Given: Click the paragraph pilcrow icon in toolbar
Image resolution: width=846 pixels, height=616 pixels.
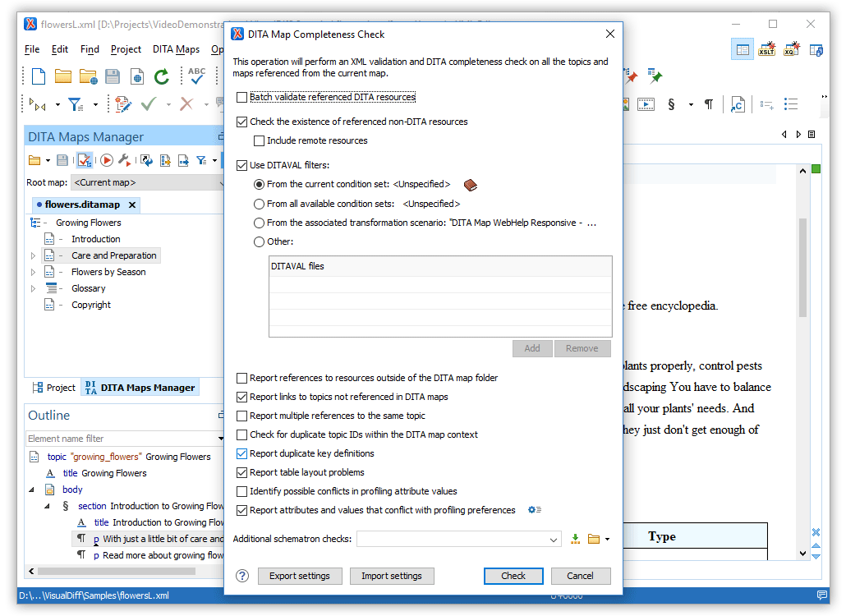Looking at the screenshot, I should point(709,104).
